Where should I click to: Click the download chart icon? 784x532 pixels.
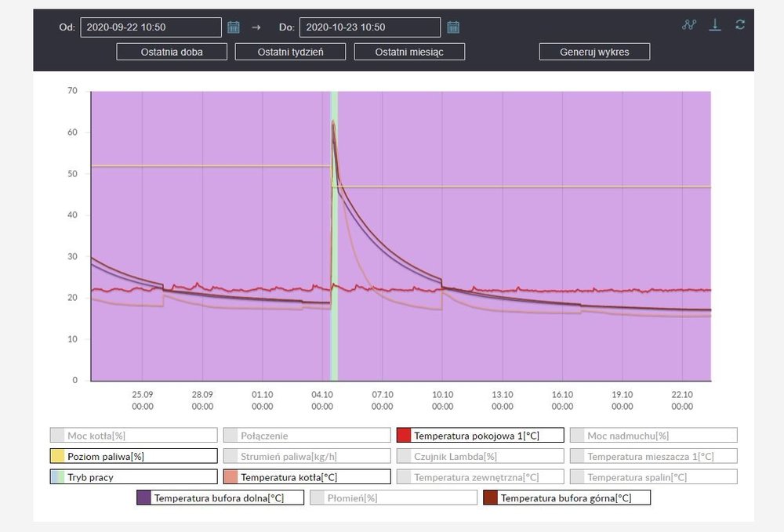point(714,24)
